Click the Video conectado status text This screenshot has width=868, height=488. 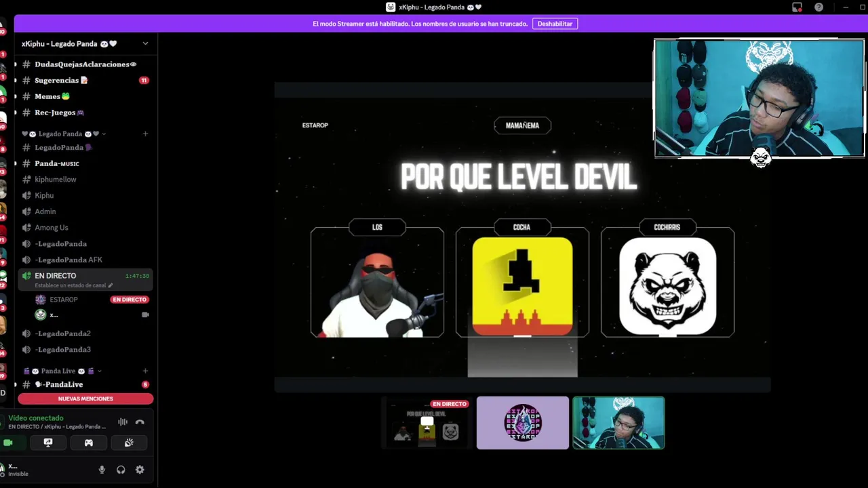(36, 418)
